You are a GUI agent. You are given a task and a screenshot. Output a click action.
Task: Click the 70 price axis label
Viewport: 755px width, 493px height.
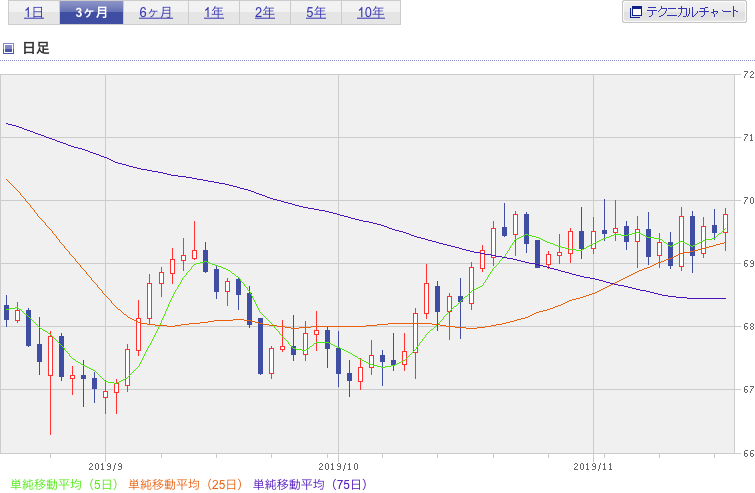tap(748, 201)
